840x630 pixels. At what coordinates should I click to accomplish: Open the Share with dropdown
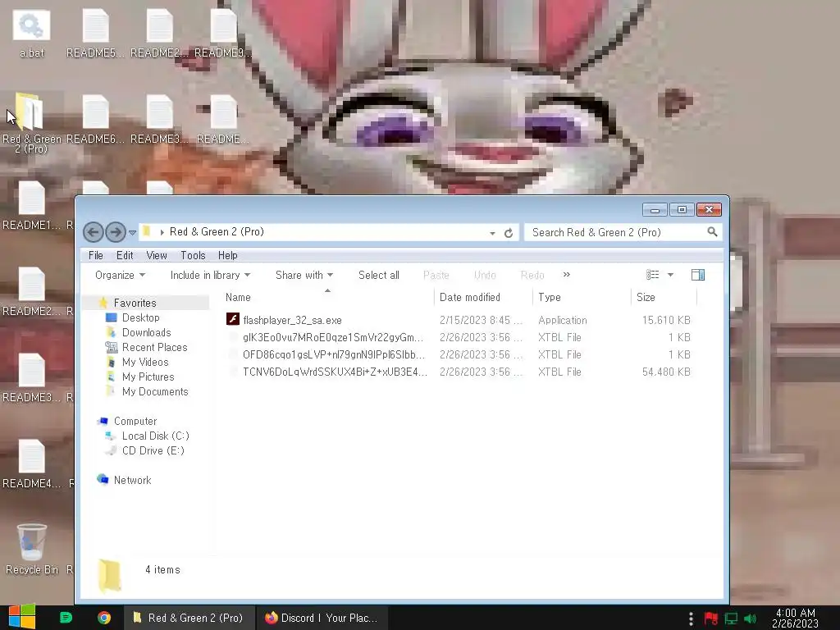(x=304, y=275)
